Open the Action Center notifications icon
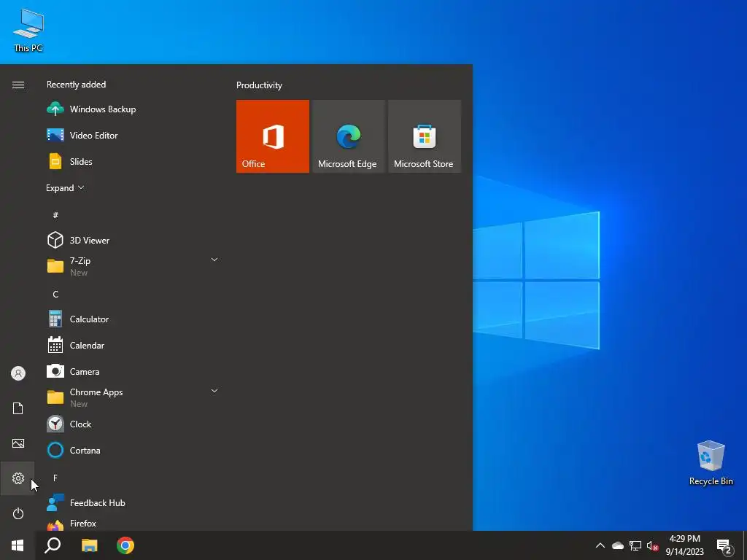This screenshot has width=747, height=560. (724, 546)
